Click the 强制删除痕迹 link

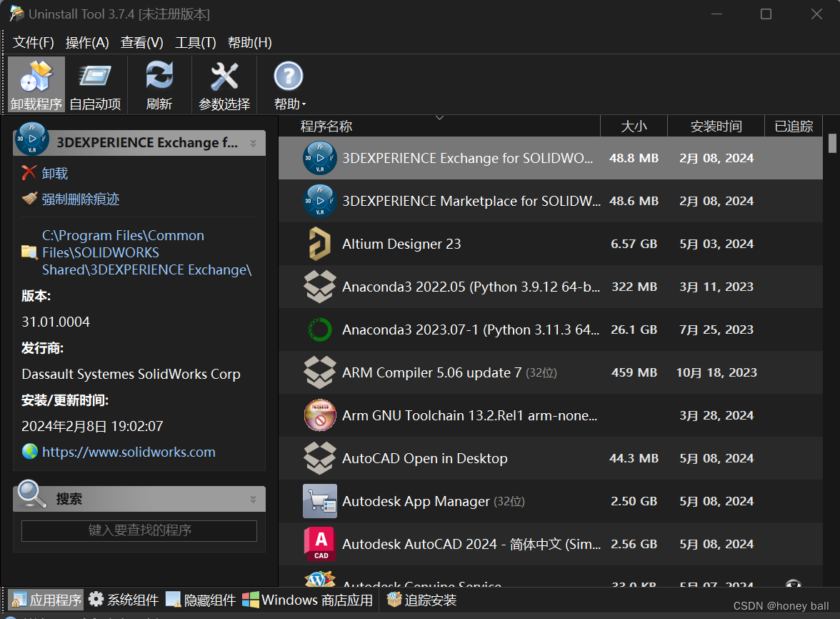(80, 199)
